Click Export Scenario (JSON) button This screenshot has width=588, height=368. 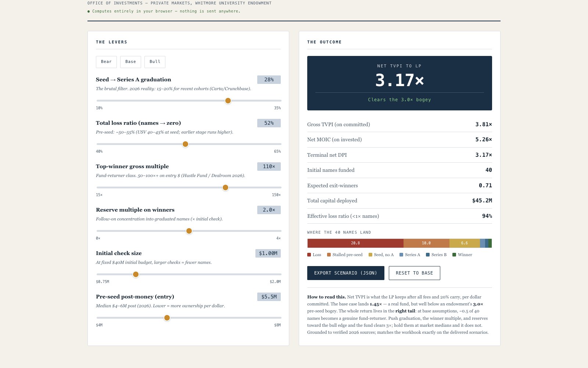coord(346,273)
